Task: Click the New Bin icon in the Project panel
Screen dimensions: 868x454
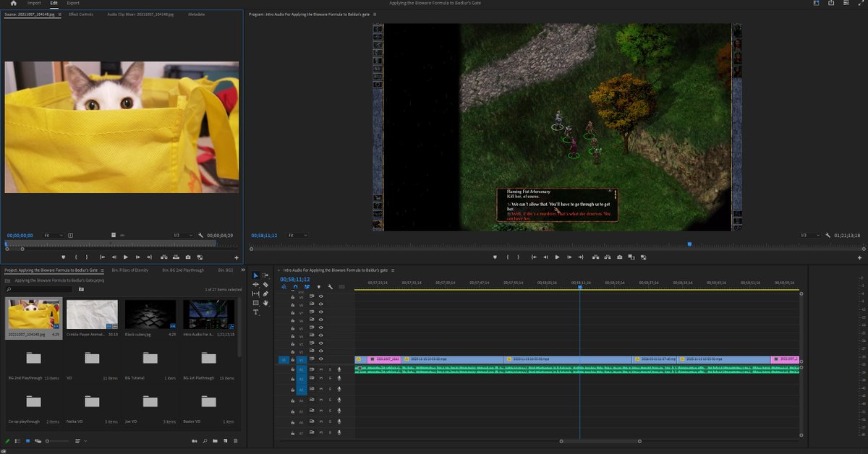Action: 215,441
